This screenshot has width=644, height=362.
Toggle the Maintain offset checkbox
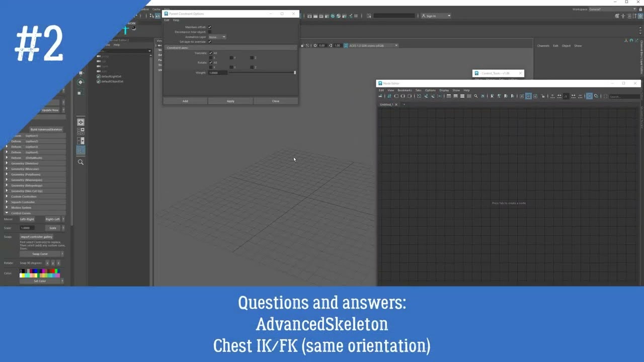(210, 27)
